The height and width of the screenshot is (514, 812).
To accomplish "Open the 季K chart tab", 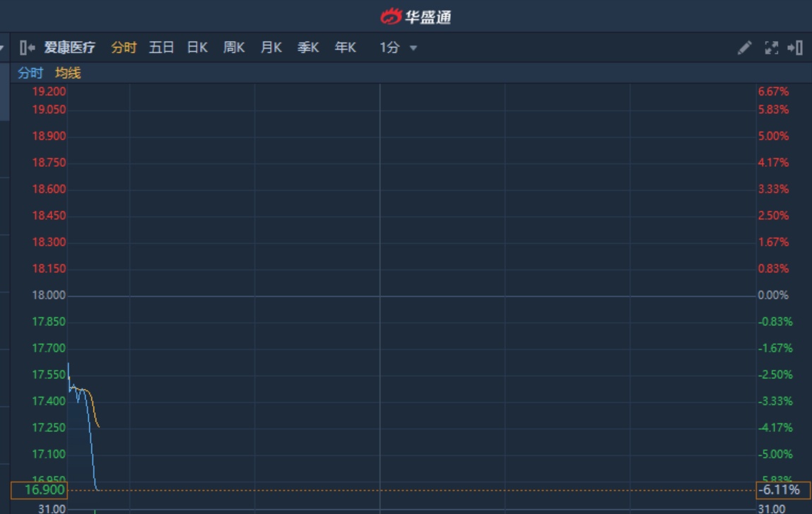I will click(308, 47).
